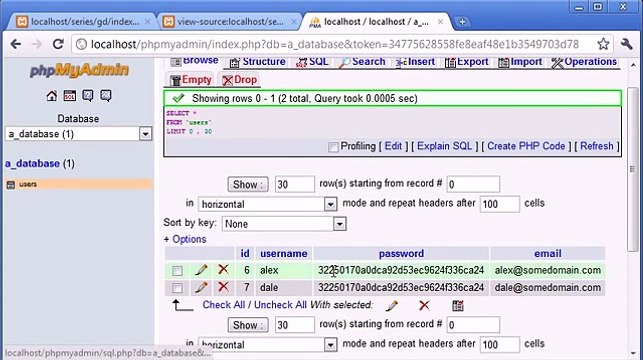Click the Create PHP Code link
This screenshot has height=360, width=643.
pyautogui.click(x=526, y=146)
